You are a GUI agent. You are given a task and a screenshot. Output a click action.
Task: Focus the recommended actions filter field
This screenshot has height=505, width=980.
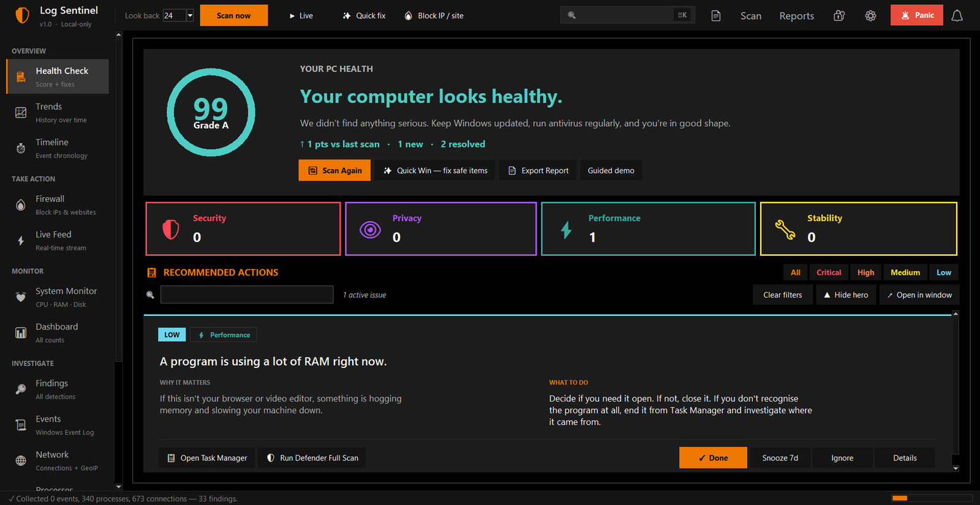point(247,294)
